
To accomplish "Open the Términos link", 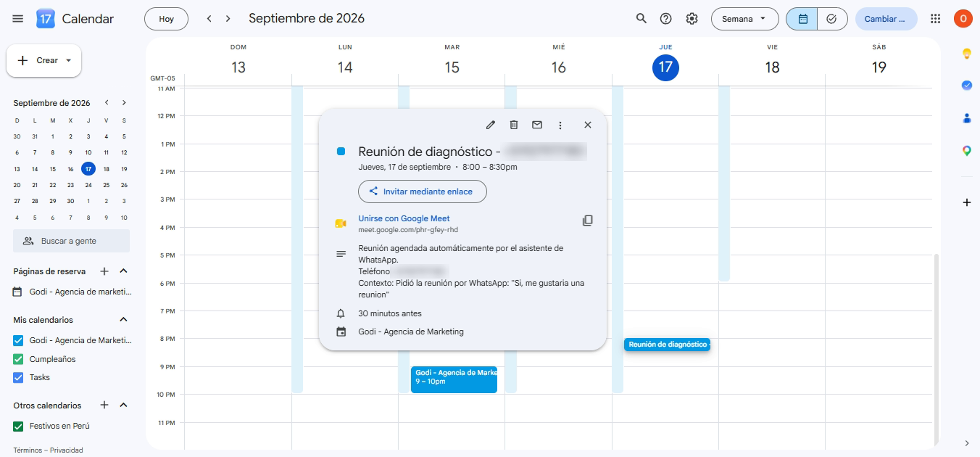I will click(x=28, y=450).
